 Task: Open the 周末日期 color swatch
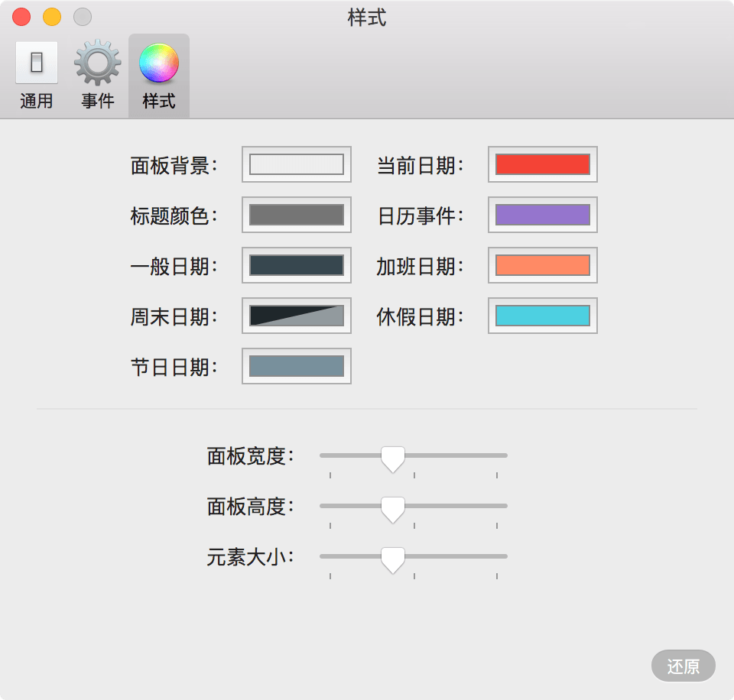click(x=297, y=316)
